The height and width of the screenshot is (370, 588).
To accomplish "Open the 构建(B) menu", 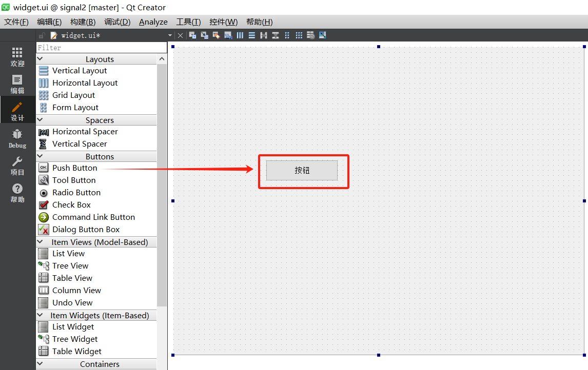I will [83, 22].
